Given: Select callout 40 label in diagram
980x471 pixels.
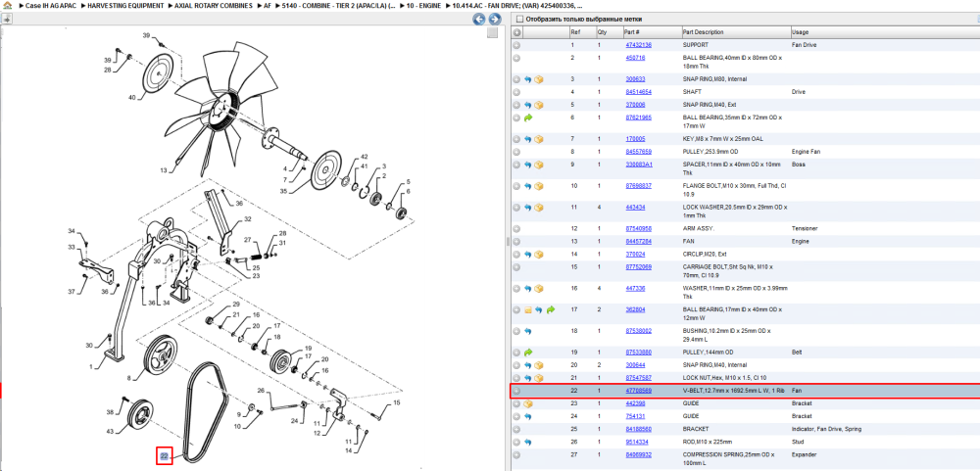Looking at the screenshot, I should [x=132, y=98].
